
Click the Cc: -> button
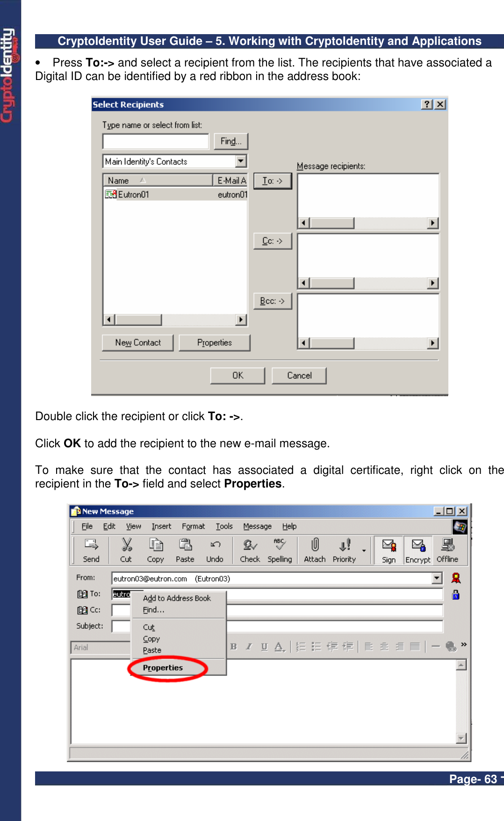(273, 241)
